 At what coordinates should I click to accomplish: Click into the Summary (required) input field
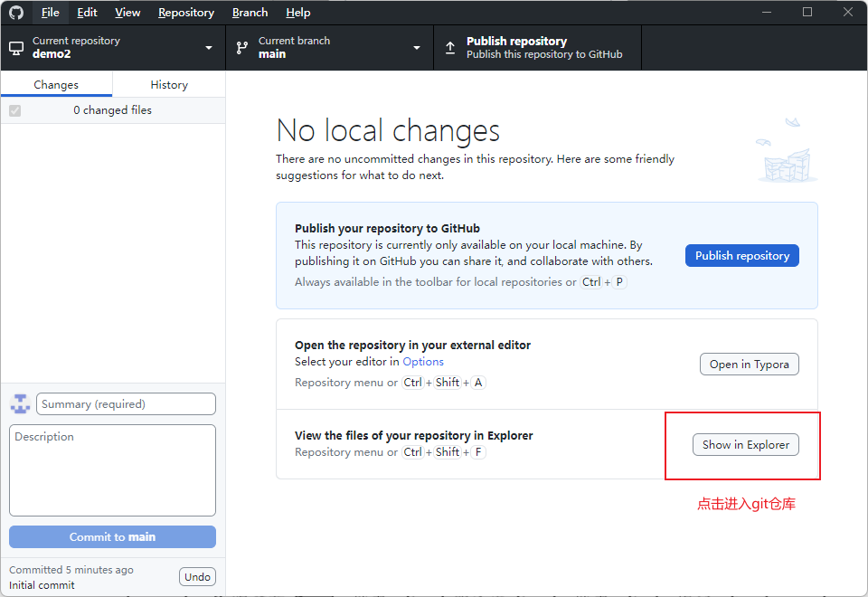pos(126,404)
